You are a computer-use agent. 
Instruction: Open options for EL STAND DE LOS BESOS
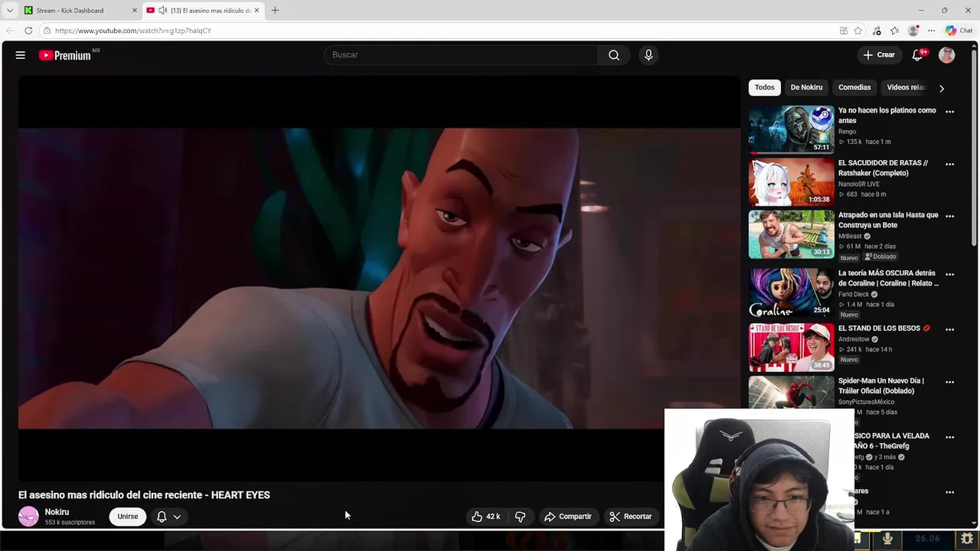tap(949, 330)
